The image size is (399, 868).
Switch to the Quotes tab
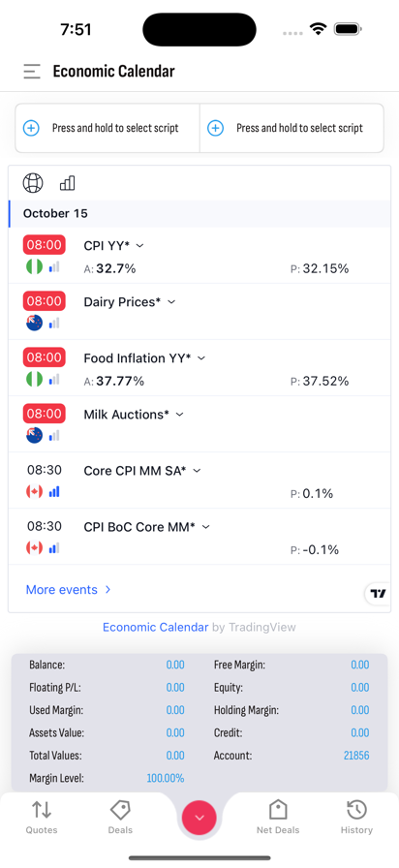[x=42, y=817]
